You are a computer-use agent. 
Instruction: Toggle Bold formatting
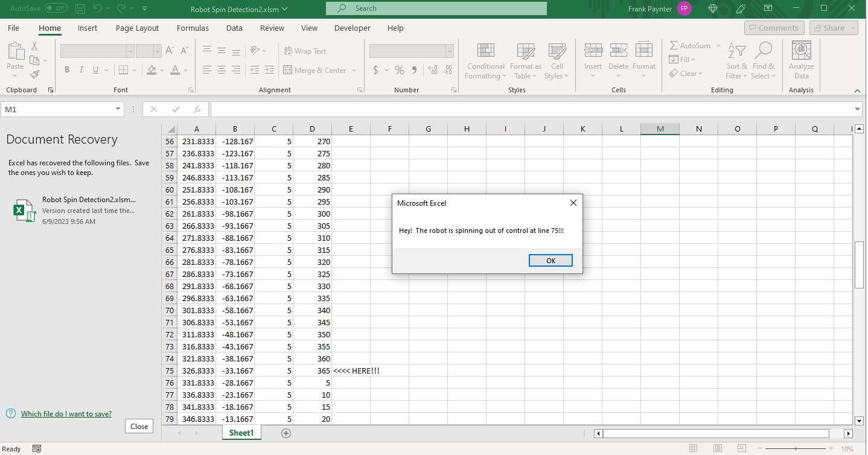pyautogui.click(x=67, y=70)
